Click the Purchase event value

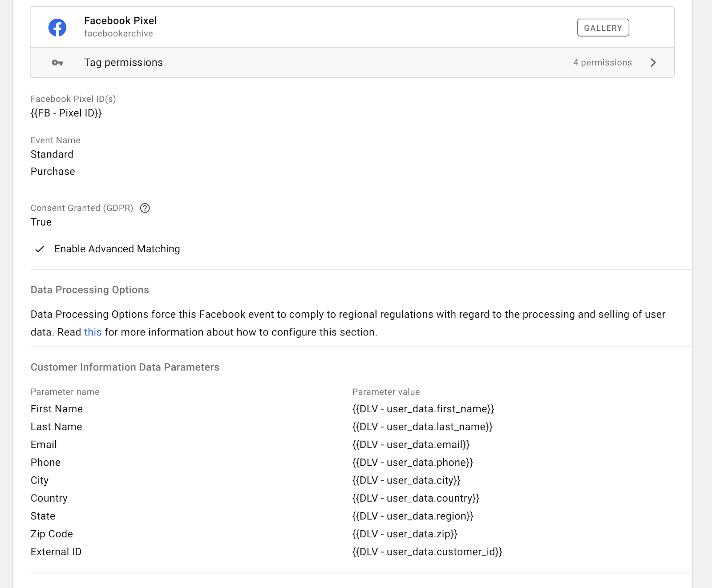(53, 171)
